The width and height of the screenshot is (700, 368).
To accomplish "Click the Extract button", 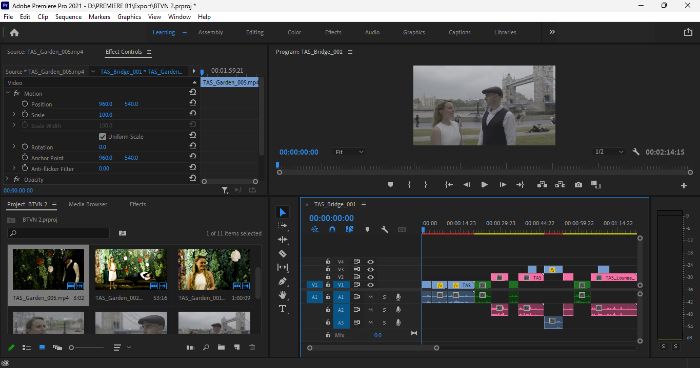I will pos(560,184).
